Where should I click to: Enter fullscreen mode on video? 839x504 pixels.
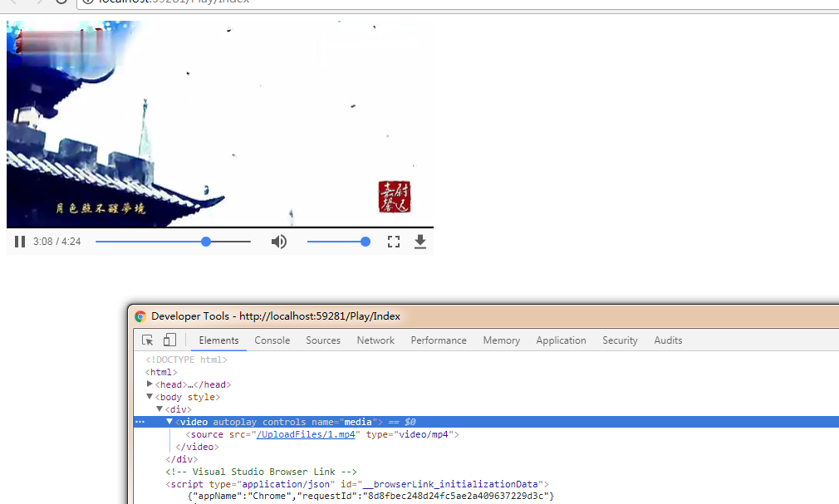click(394, 242)
